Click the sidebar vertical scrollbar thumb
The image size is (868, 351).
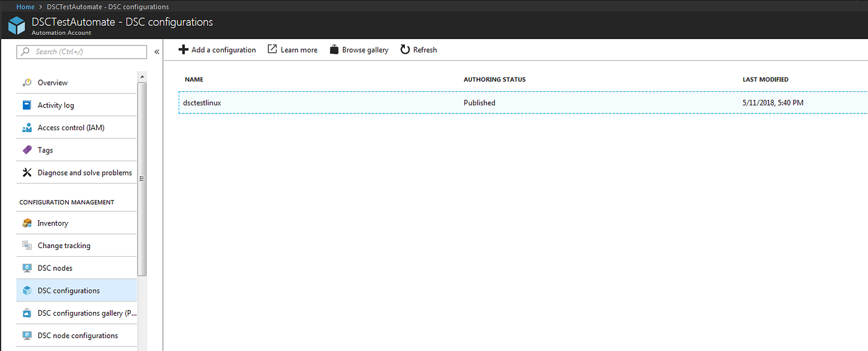(x=142, y=179)
